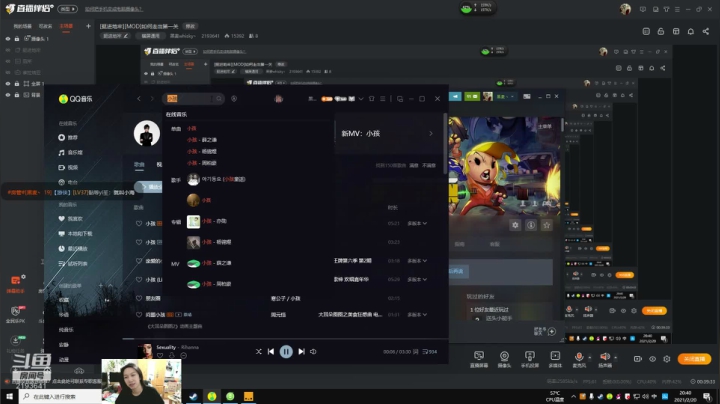Pause the Sexuality track in QQ音乐
Viewport: 720px width, 404px height.
coord(286,352)
